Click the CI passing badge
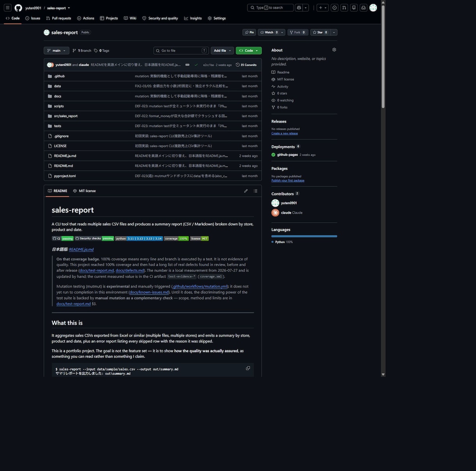The image size is (476, 471). [63, 239]
